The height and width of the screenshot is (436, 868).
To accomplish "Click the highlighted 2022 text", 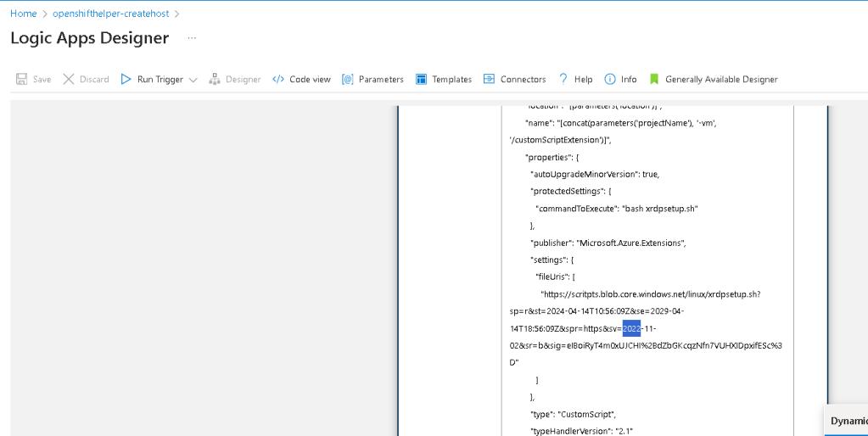I will coord(631,328).
